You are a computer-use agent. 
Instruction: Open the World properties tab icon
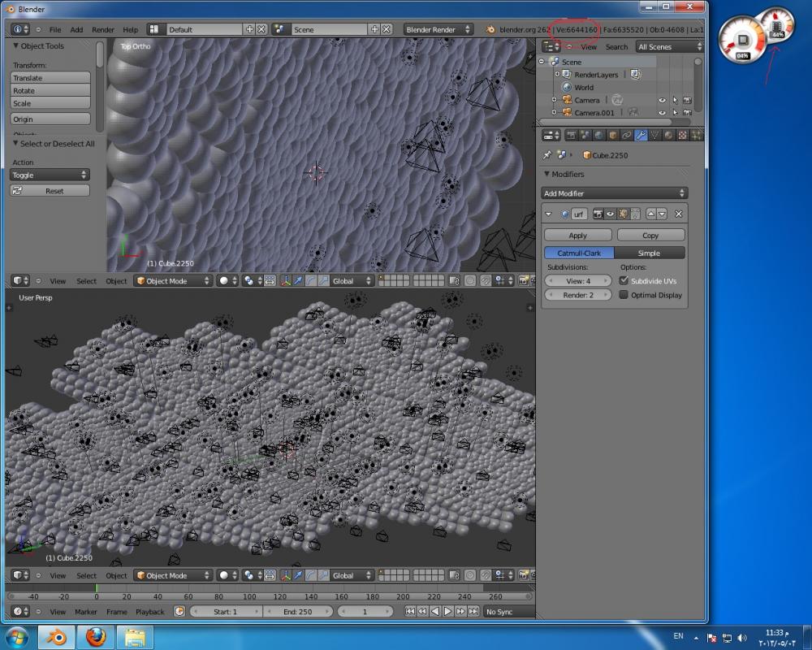pyautogui.click(x=599, y=135)
